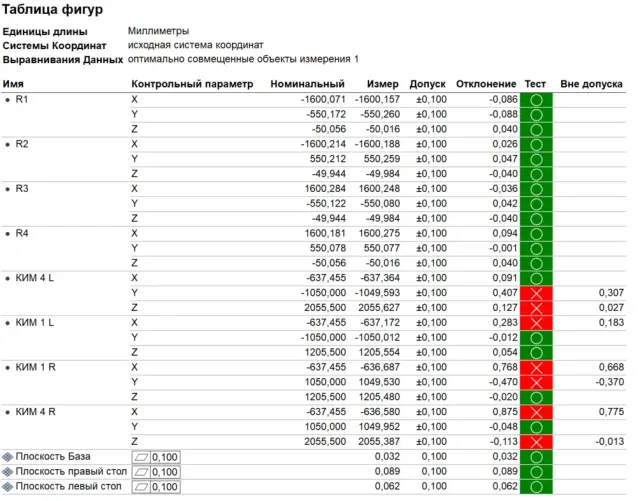Click the red fail mark for КИМ 1 R Y
The width and height of the screenshot is (640, 501).
click(536, 383)
